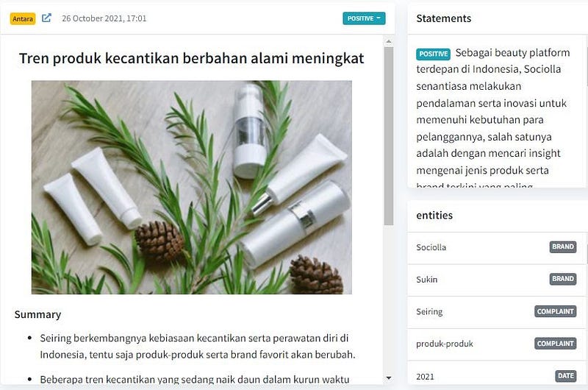
Task: Click the scrollbar up arrow
Action: click(x=389, y=41)
